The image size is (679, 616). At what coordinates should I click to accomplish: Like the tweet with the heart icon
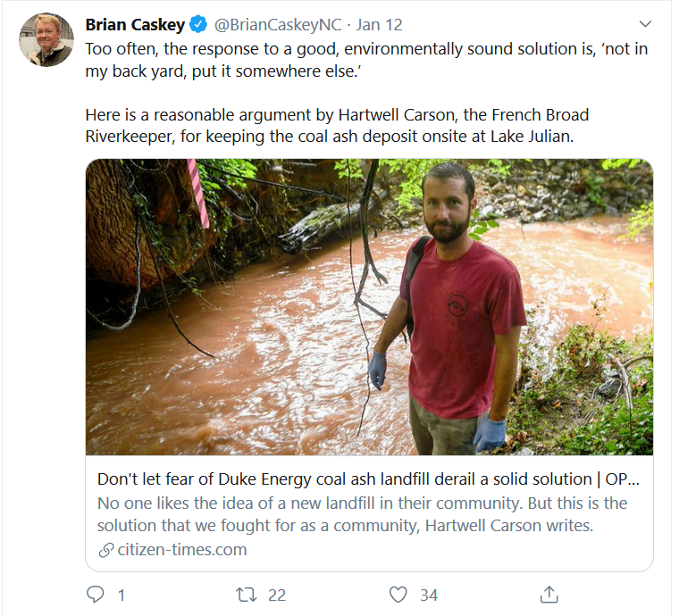pos(398,595)
